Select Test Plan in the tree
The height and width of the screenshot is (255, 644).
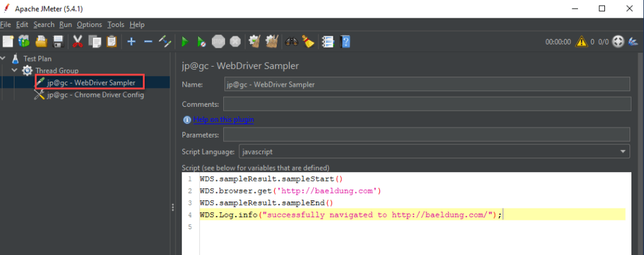[x=37, y=58]
